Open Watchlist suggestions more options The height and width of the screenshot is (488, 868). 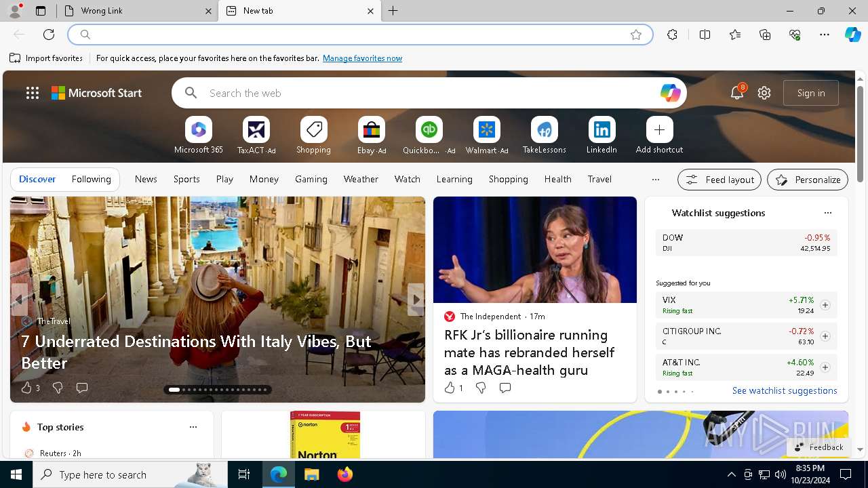827,213
